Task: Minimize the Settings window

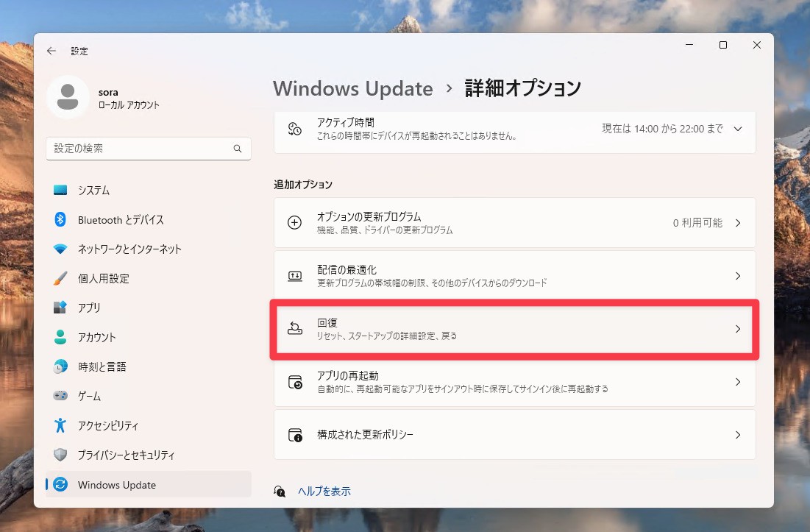Action: [689, 45]
